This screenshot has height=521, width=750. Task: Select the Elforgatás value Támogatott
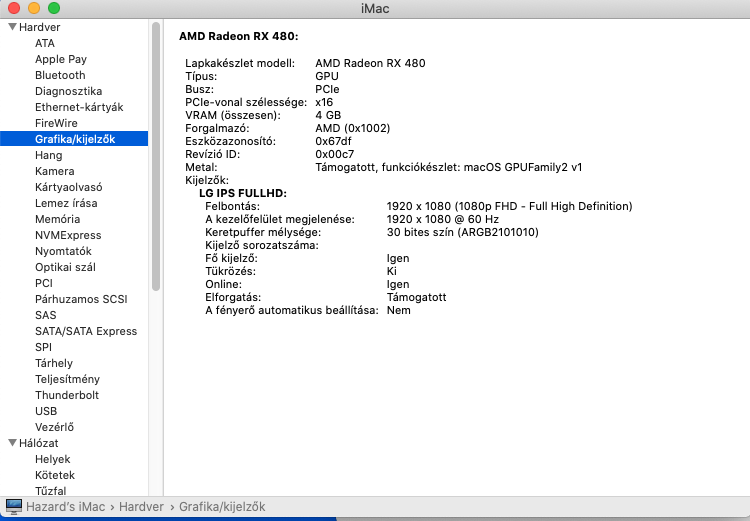click(x=417, y=297)
